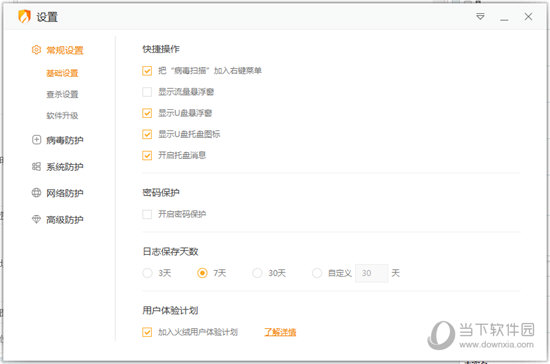Select the 常规设置 category label
This screenshot has width=550, height=364.
[x=65, y=50]
